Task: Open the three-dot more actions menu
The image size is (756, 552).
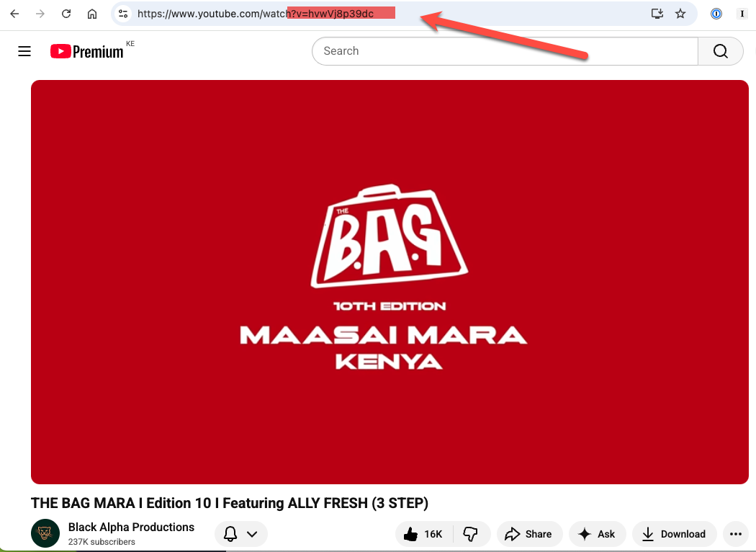Action: click(736, 533)
